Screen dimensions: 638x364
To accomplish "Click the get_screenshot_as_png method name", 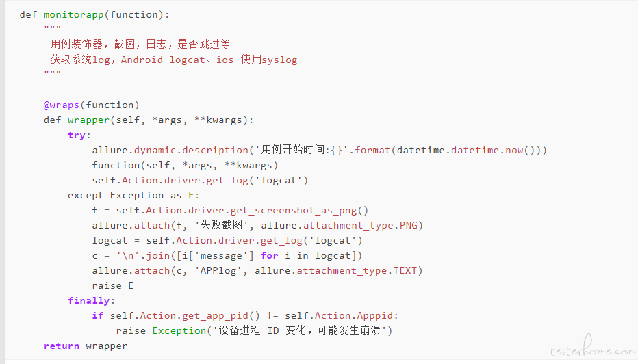I will click(x=294, y=211).
